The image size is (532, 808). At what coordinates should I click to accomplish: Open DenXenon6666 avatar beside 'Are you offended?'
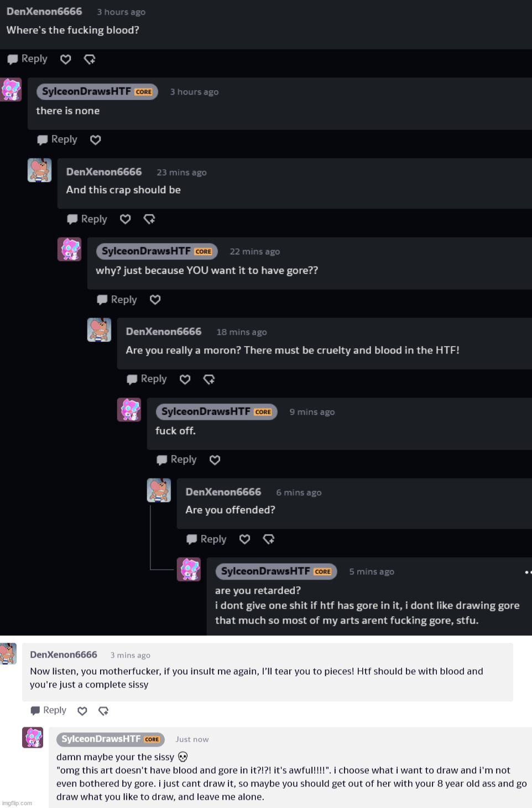pos(159,491)
